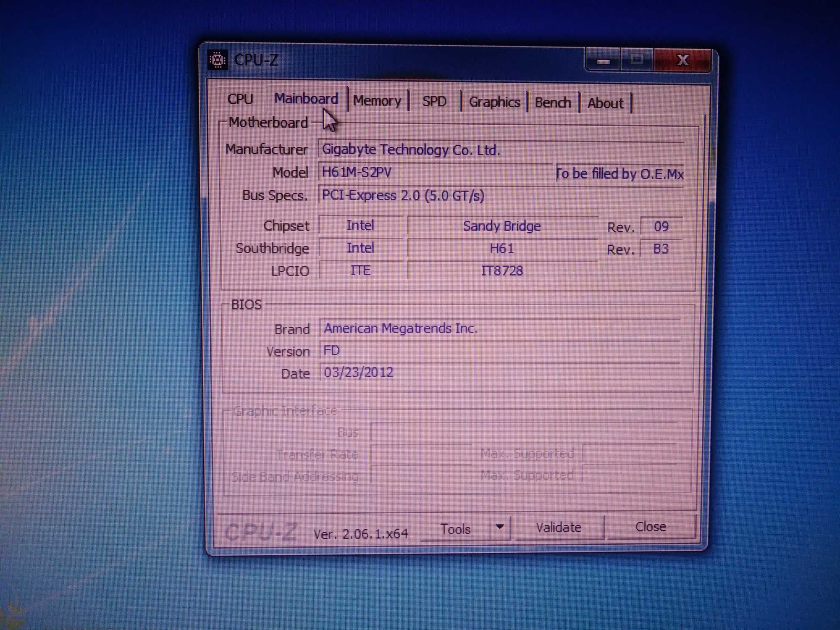Click the Model field H61M-S2PV

tap(435, 173)
